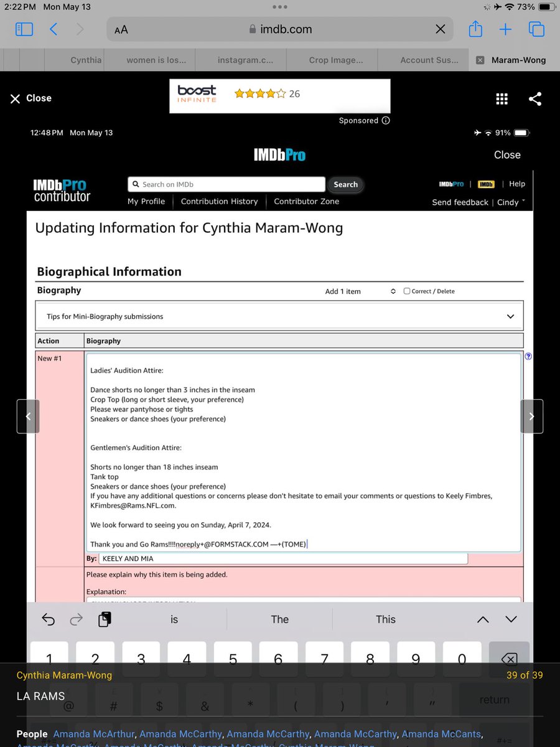Open the Cindy account dropdown
The image size is (560, 747).
(x=511, y=202)
